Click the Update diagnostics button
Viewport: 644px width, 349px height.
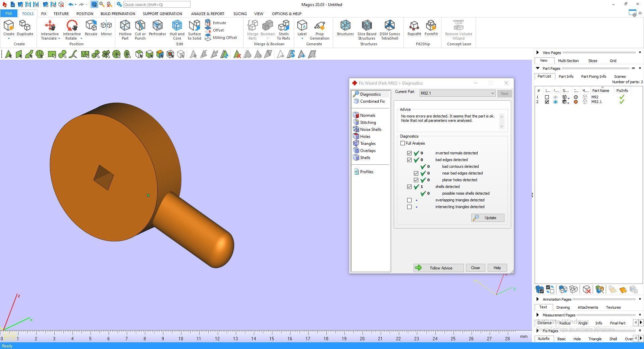coord(488,218)
